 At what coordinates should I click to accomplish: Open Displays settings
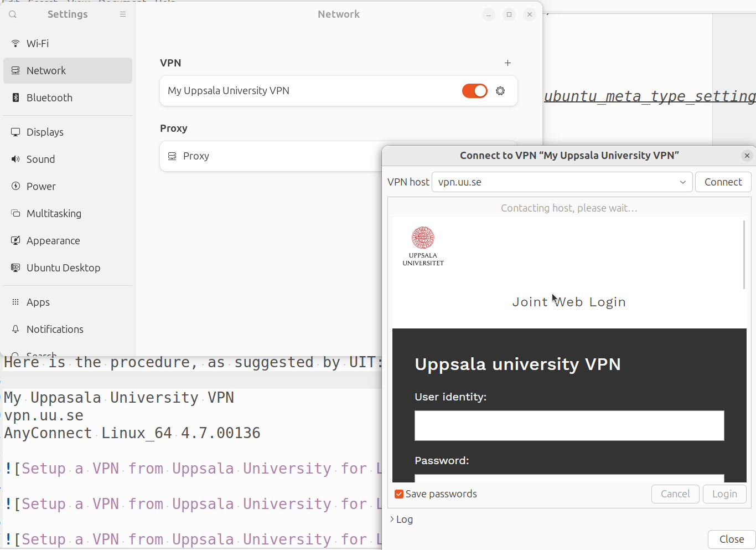point(45,132)
